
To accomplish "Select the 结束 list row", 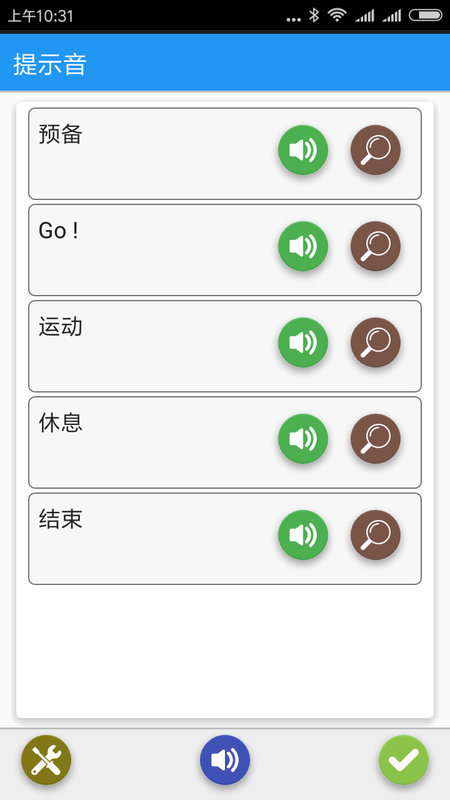I will (225, 538).
